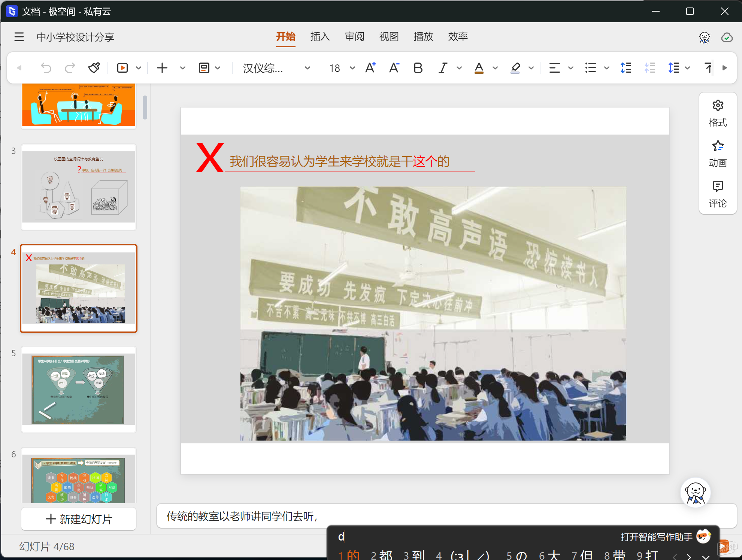Viewport: 742px width, 560px height.
Task: Select slide 4 thumbnail
Action: (79, 288)
